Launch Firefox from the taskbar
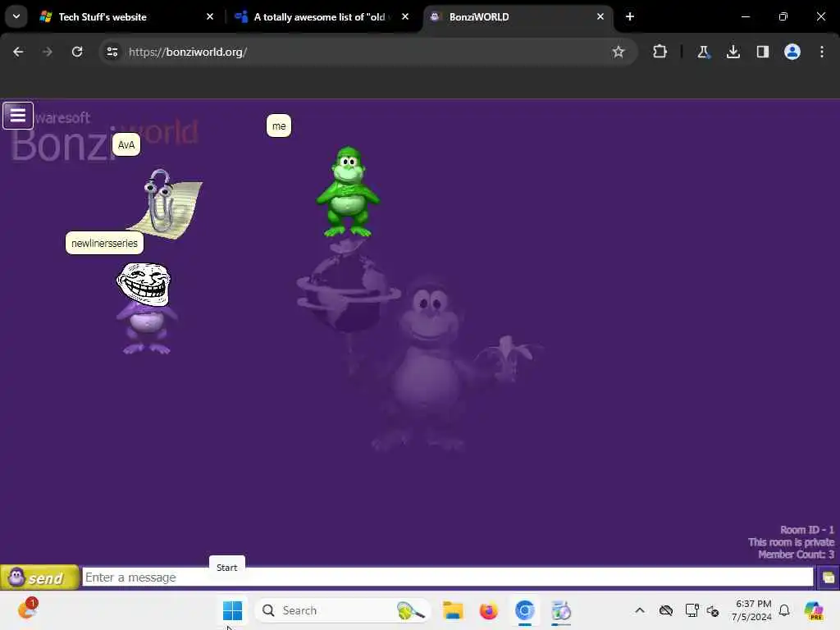The image size is (840, 630). (489, 610)
